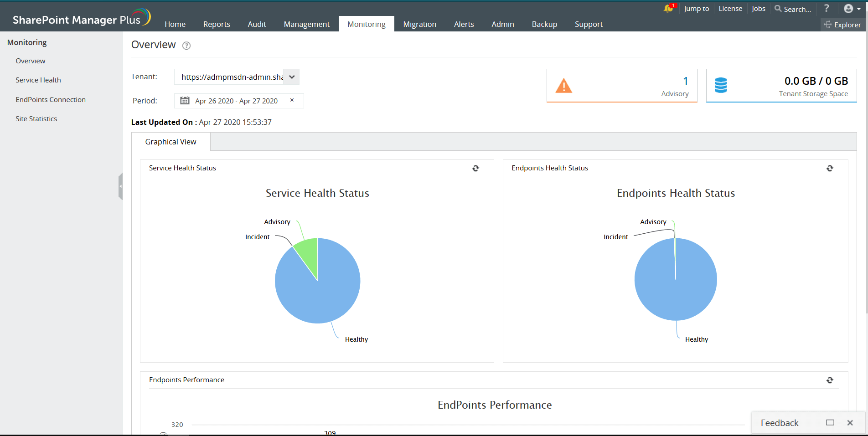Image resolution: width=868 pixels, height=436 pixels.
Task: Open the License page
Action: pos(730,8)
